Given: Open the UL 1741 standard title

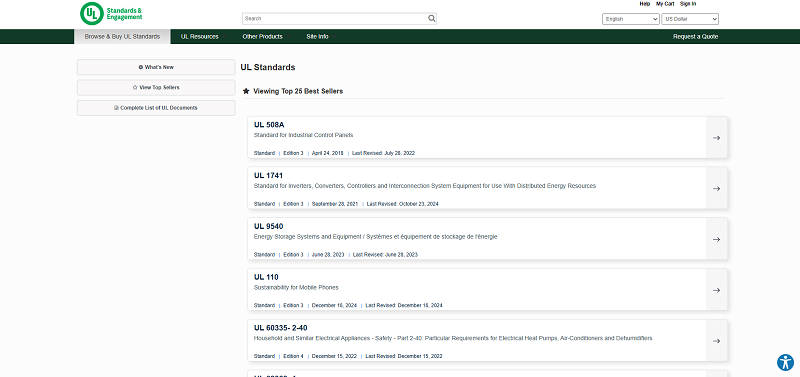Looking at the screenshot, I should [x=268, y=175].
